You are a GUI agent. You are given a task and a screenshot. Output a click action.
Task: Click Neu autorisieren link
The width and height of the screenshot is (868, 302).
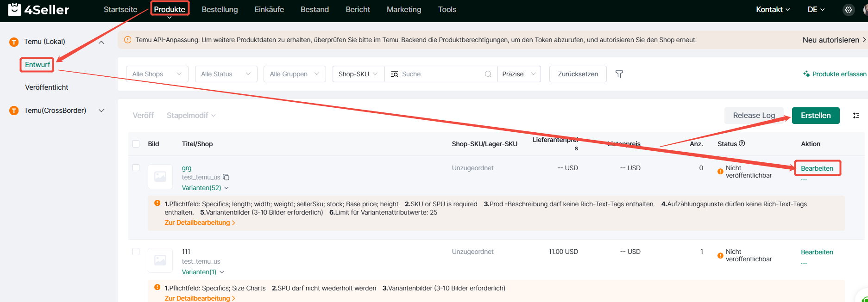coord(834,40)
